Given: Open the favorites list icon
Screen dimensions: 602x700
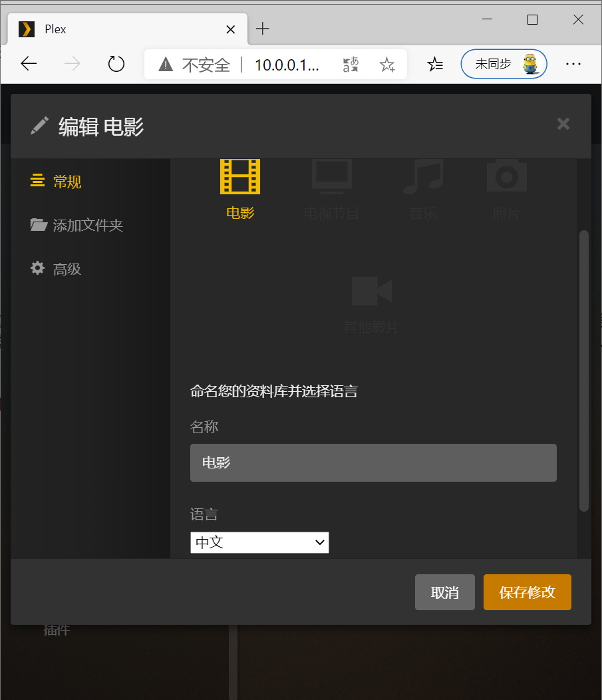Looking at the screenshot, I should coord(435,65).
